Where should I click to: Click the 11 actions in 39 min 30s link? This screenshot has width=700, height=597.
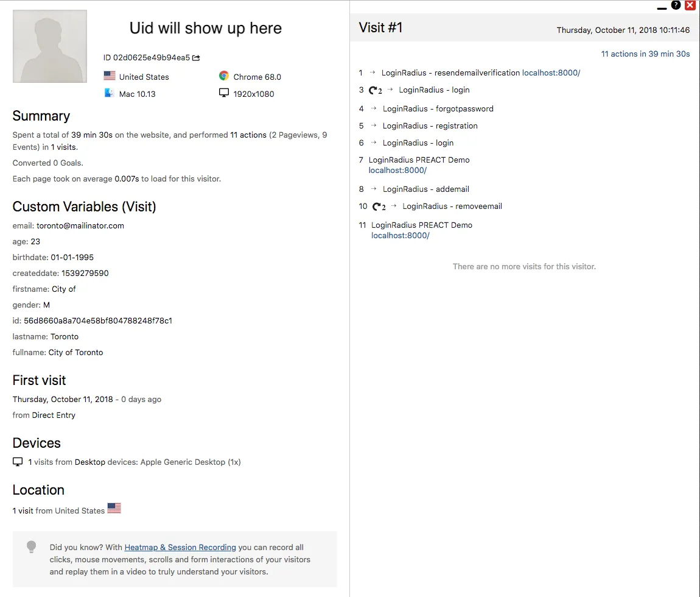click(x=645, y=54)
